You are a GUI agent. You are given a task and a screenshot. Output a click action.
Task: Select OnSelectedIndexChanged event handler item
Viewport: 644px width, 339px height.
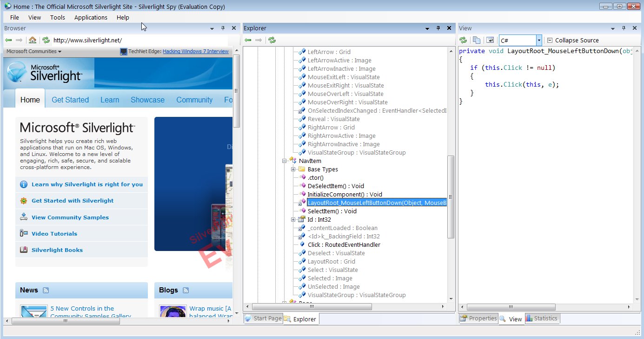pyautogui.click(x=377, y=110)
